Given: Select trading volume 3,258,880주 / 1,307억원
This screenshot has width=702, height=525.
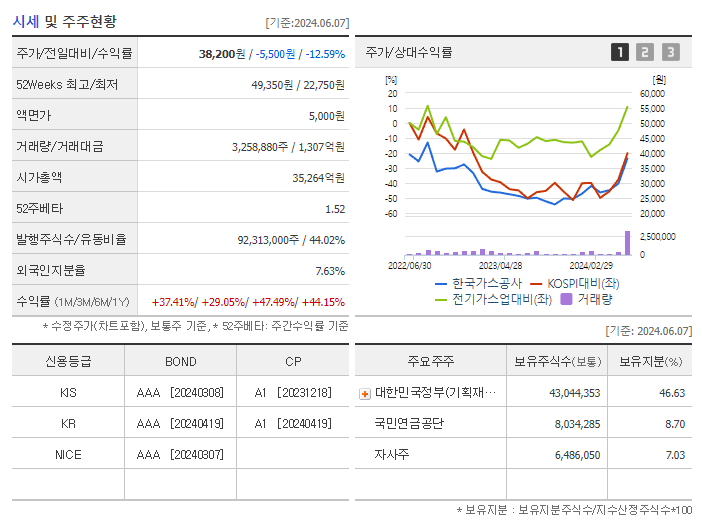Looking at the screenshot, I should [x=288, y=147].
